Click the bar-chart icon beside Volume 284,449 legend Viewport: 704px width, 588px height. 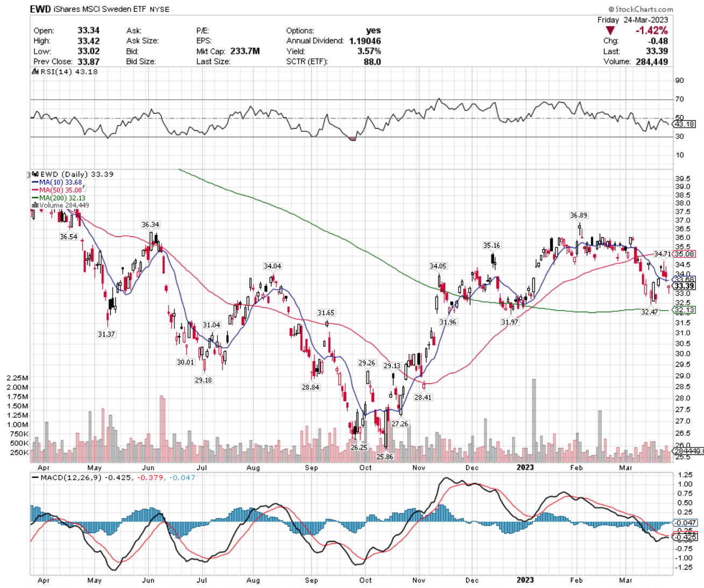point(35,205)
